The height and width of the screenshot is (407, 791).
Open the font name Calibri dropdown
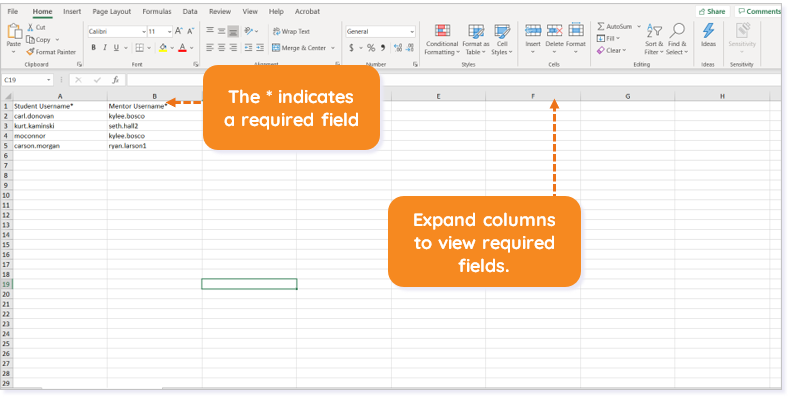coord(144,31)
